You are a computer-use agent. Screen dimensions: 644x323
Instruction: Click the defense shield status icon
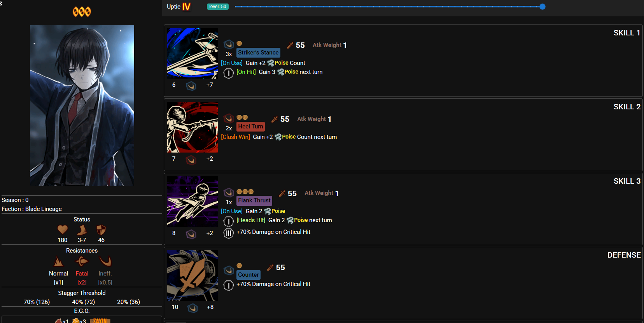101,230
